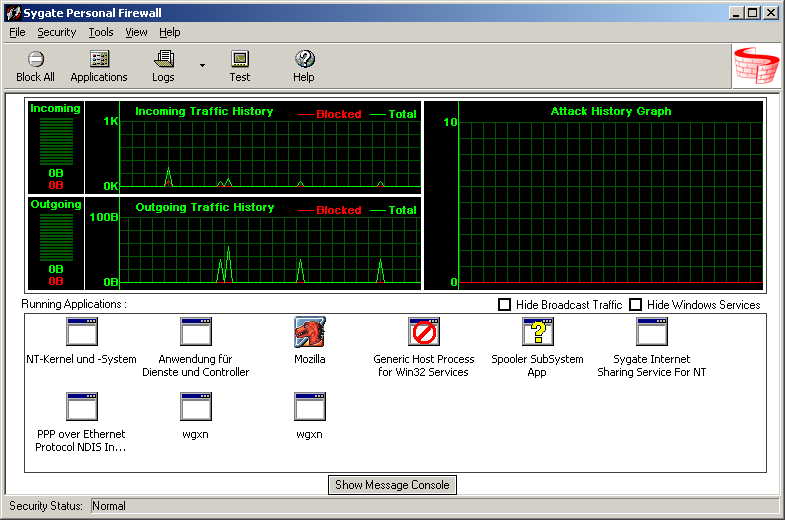Enable Hide Broadcast Traffic checkbox
785x520 pixels.
(505, 304)
